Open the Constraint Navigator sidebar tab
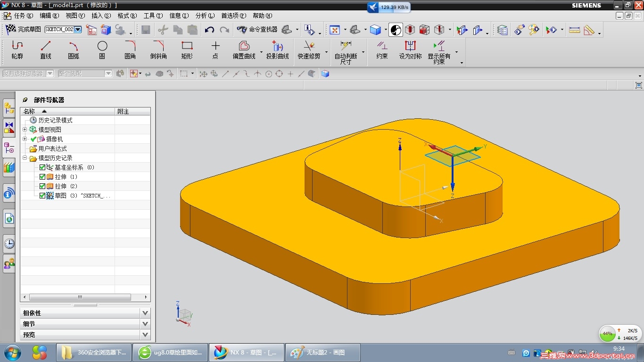644x362 pixels. pyautogui.click(x=9, y=128)
